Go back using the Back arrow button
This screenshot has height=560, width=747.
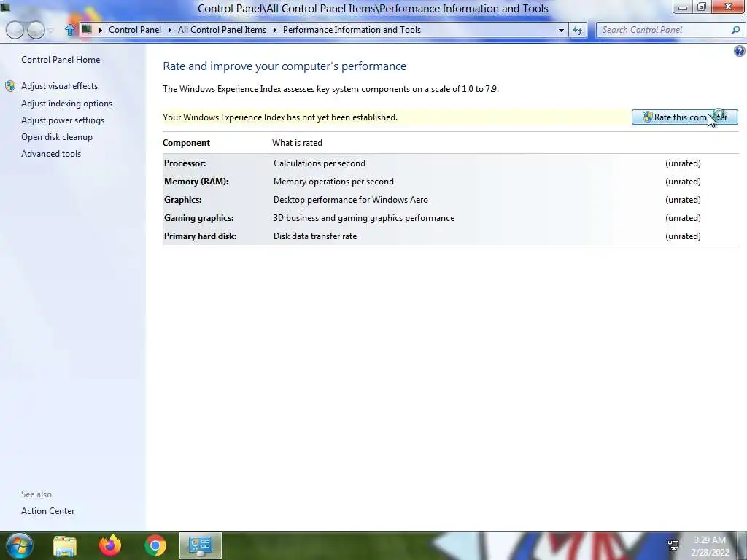tap(15, 30)
